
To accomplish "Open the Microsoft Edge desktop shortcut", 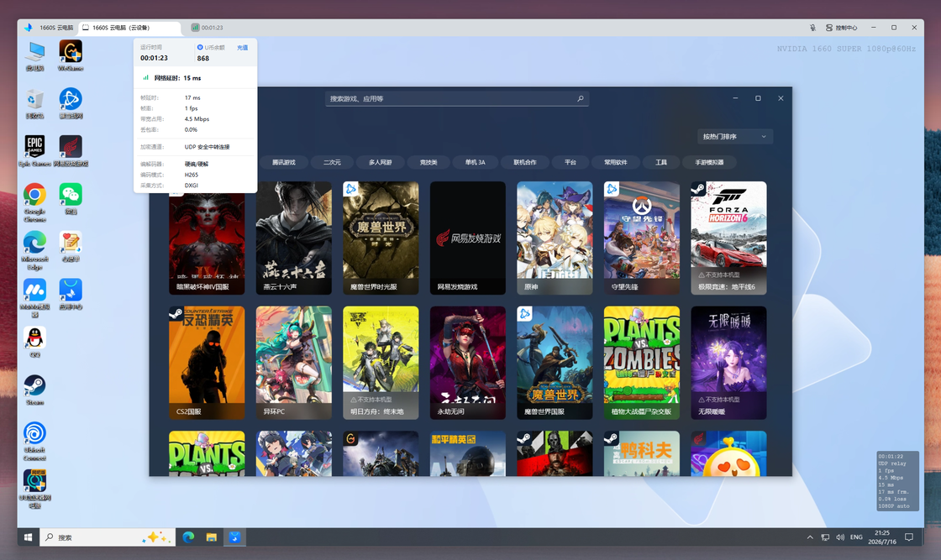I will pos(34,251).
